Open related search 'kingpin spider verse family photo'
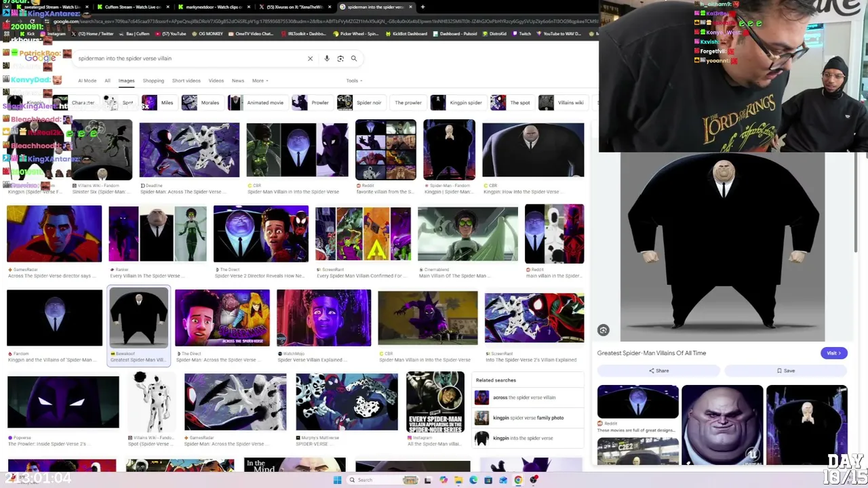The image size is (868, 488). (528, 418)
